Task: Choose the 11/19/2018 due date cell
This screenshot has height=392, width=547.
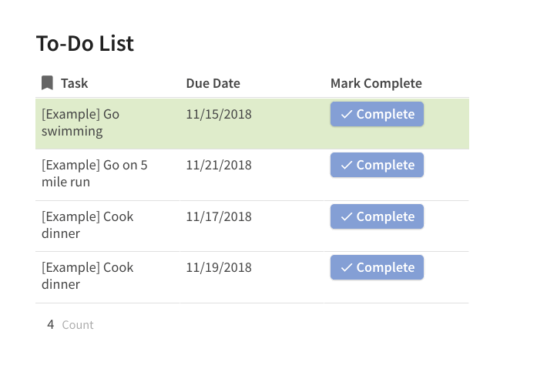Action: (219, 267)
